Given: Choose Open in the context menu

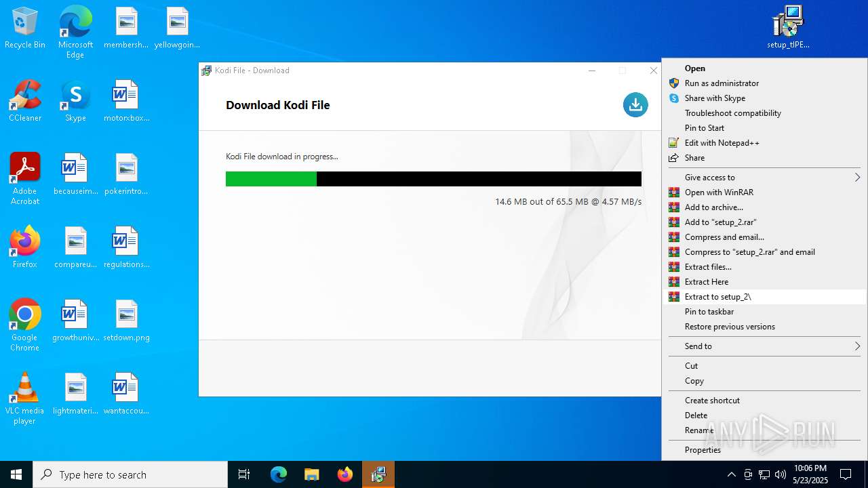Looking at the screenshot, I should 764,68.
